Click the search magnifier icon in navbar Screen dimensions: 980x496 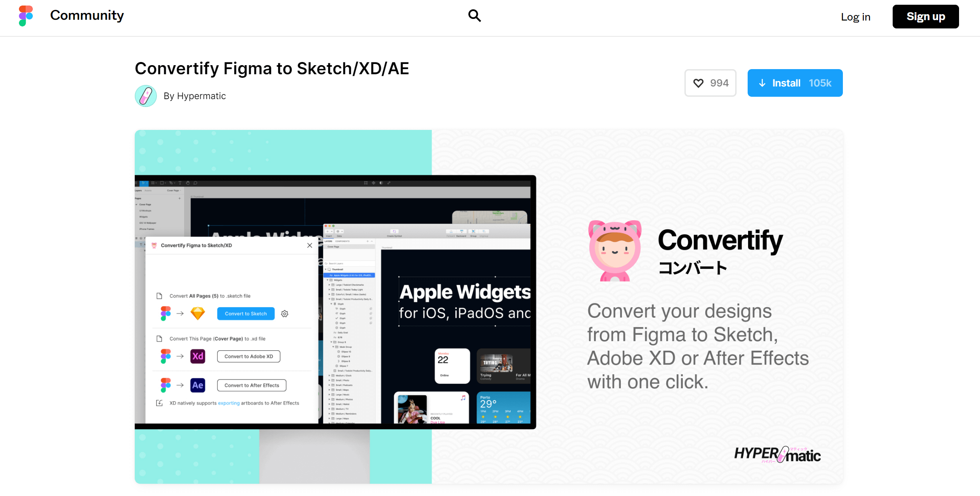474,15
